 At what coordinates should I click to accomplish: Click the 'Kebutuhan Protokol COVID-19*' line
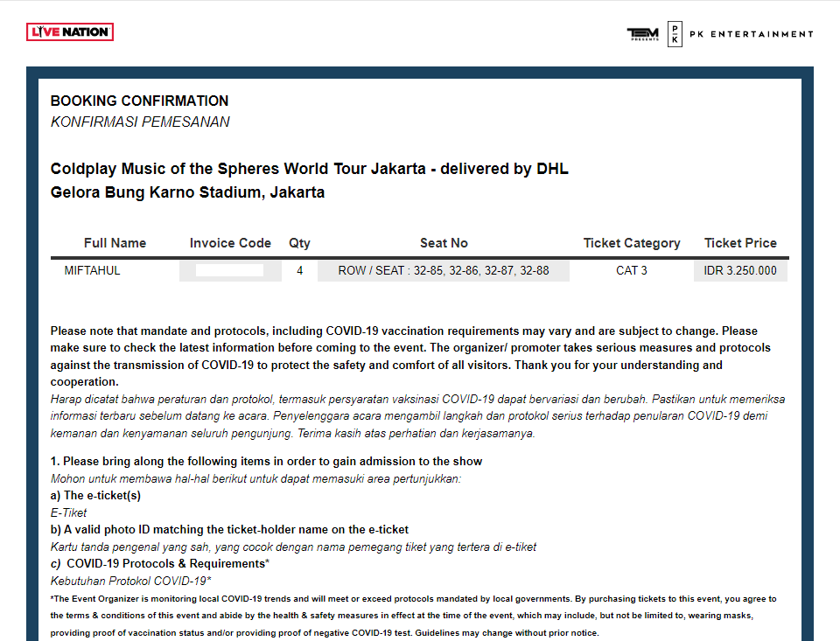pyautogui.click(x=130, y=581)
